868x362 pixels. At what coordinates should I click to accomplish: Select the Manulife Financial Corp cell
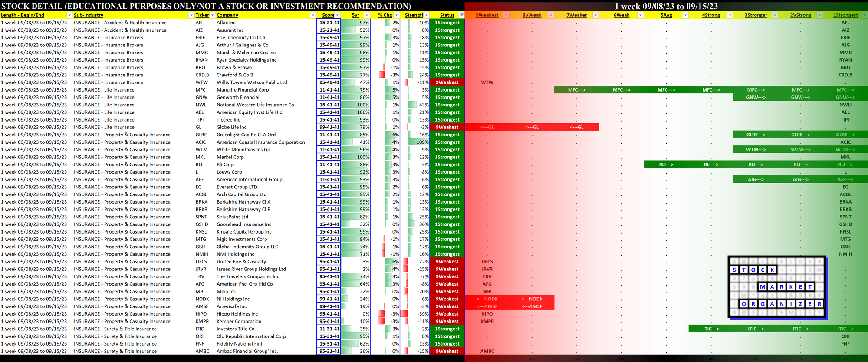click(266, 90)
